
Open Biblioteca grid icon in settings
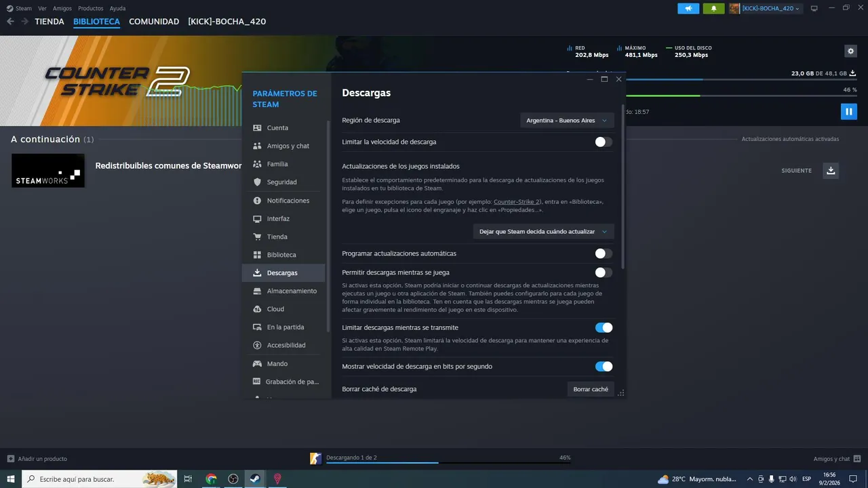(257, 255)
